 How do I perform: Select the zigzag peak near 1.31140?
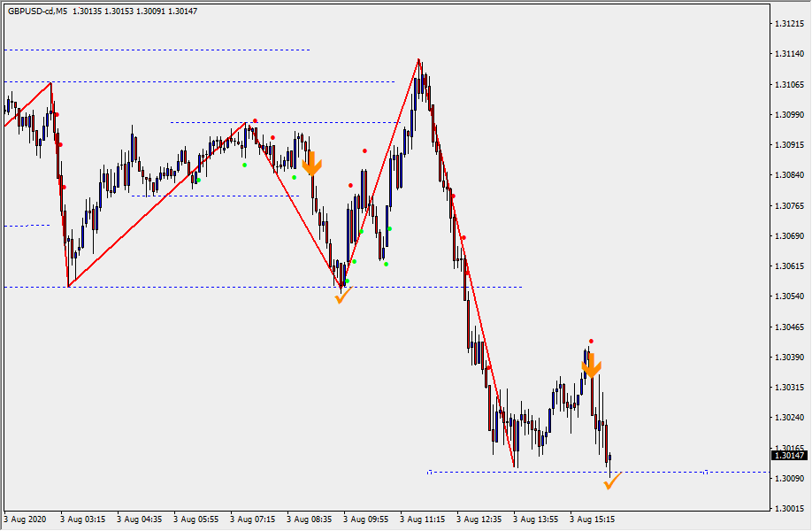click(419, 59)
